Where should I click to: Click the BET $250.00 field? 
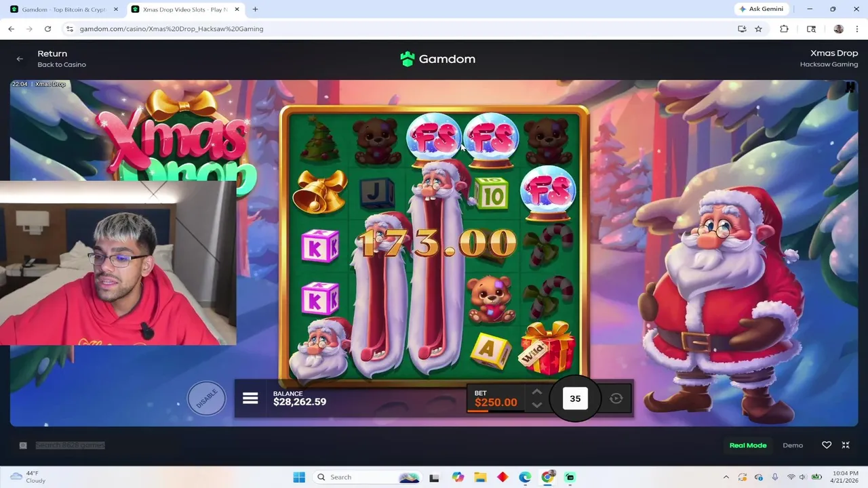(x=496, y=399)
